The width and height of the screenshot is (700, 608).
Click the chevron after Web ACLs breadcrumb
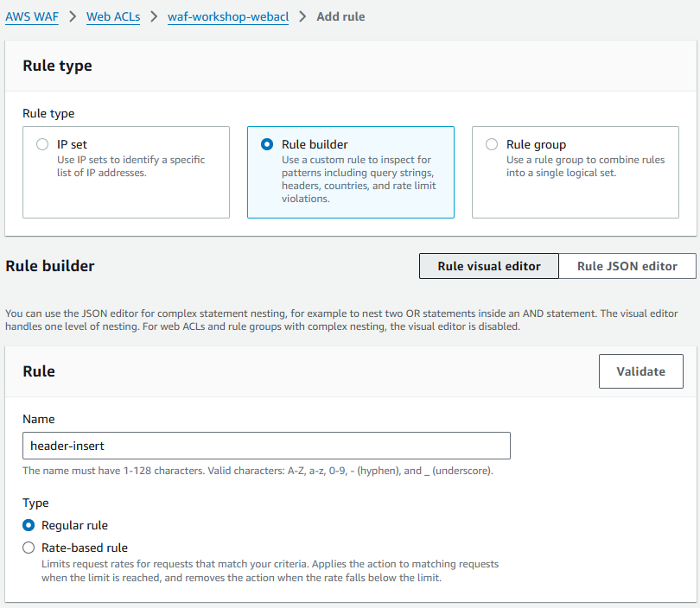tap(154, 17)
